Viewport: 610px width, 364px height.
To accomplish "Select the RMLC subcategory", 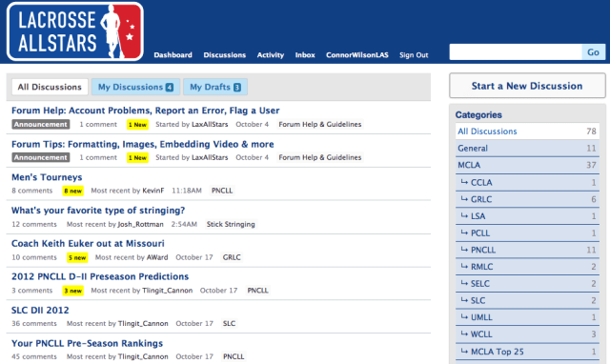I will point(527,267).
